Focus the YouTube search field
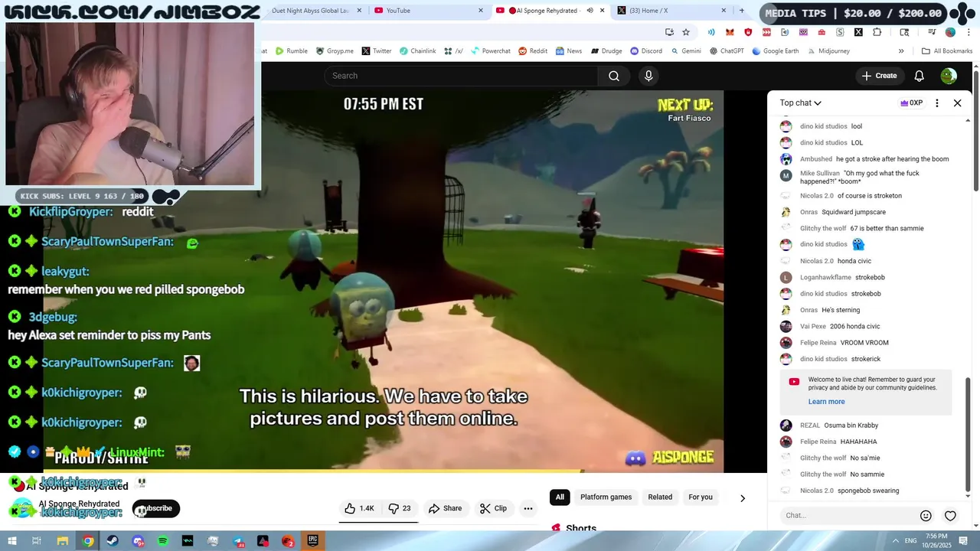 pyautogui.click(x=462, y=76)
